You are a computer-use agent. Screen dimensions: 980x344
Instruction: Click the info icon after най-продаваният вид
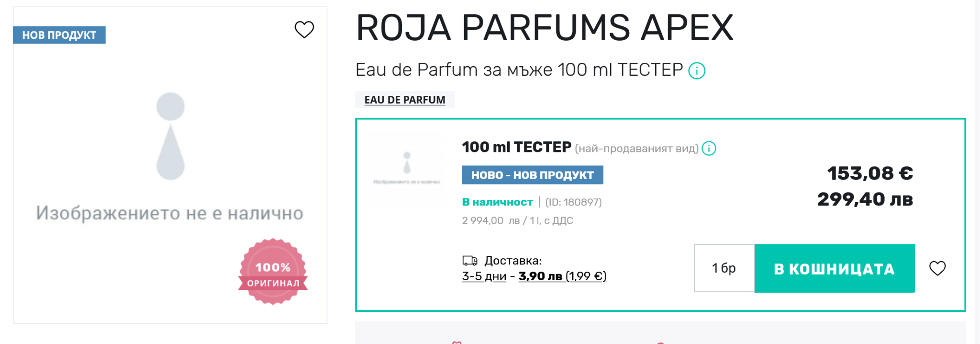[x=709, y=149]
